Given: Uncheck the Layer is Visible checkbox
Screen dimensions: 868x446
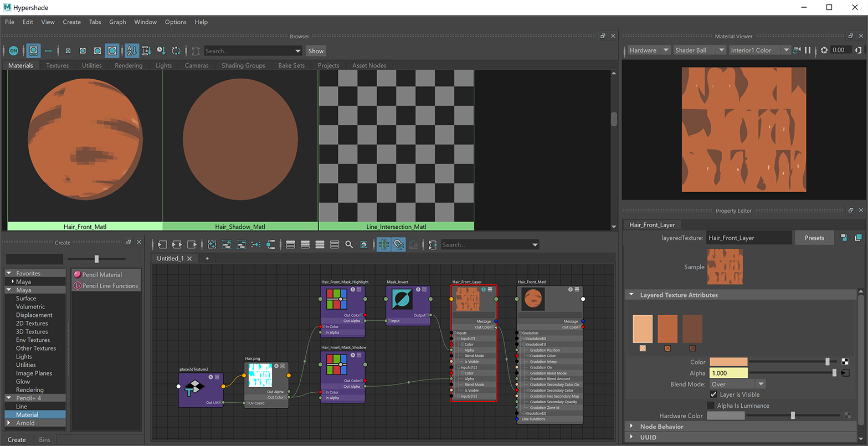Looking at the screenshot, I should (x=713, y=394).
